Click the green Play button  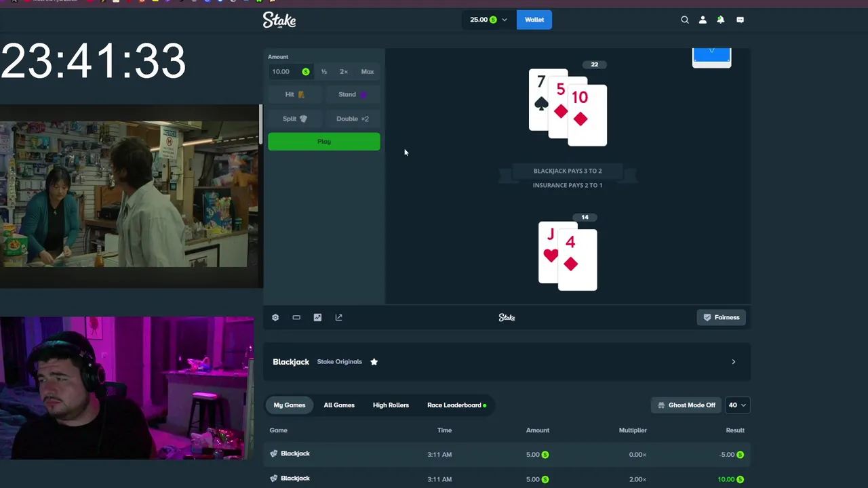[x=324, y=142]
